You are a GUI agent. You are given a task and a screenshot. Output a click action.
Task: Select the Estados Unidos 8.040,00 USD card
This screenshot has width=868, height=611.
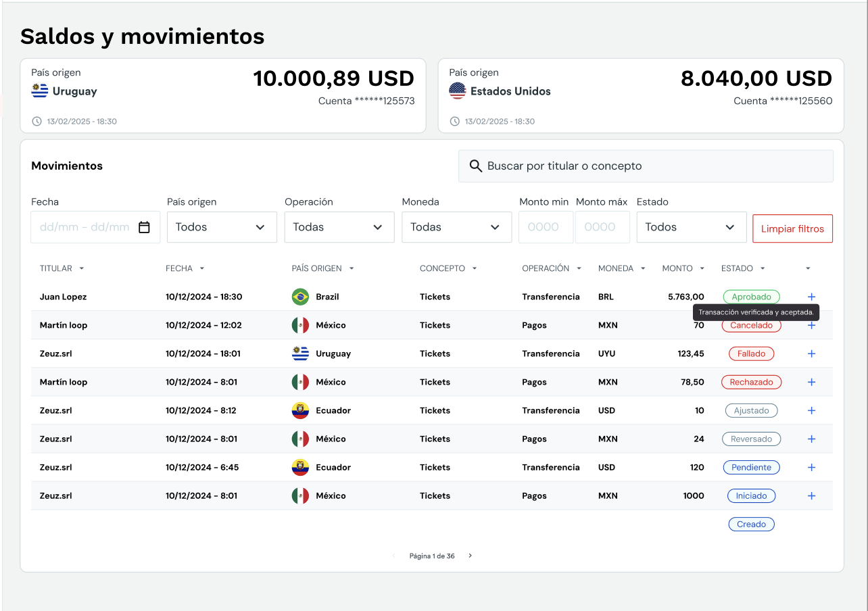641,95
